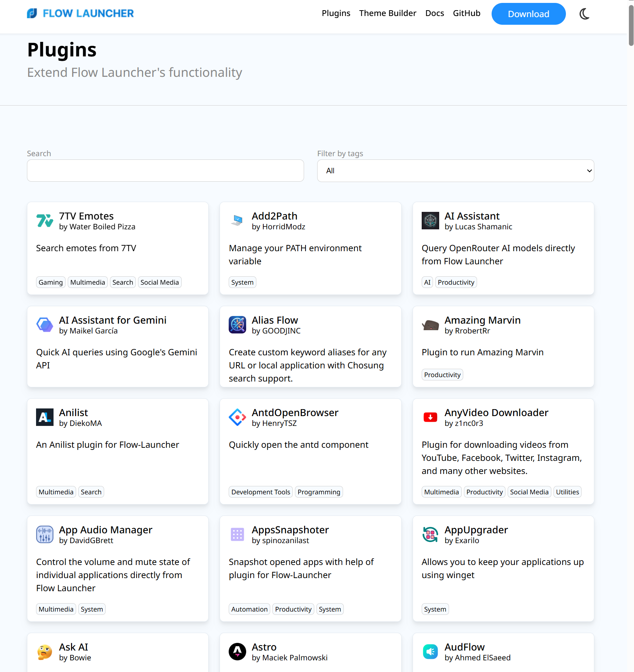Open the AI Assistant plugin title

pos(472,216)
